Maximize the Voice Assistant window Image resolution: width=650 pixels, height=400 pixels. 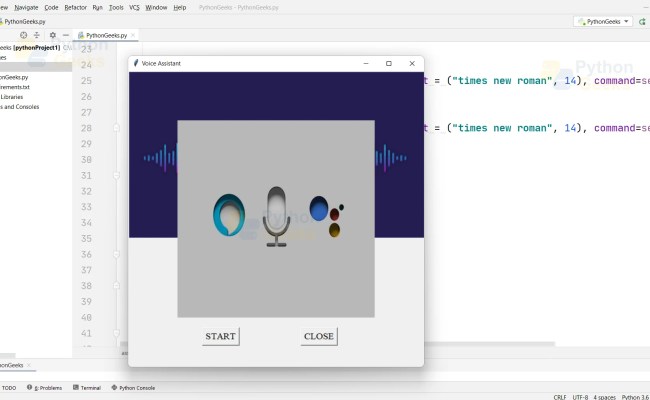[x=389, y=63]
